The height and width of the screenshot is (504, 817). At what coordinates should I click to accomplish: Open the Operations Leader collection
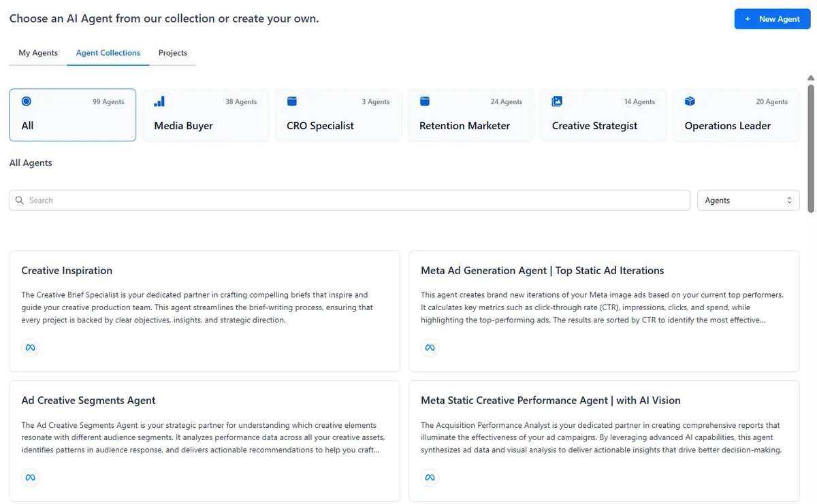(x=736, y=115)
